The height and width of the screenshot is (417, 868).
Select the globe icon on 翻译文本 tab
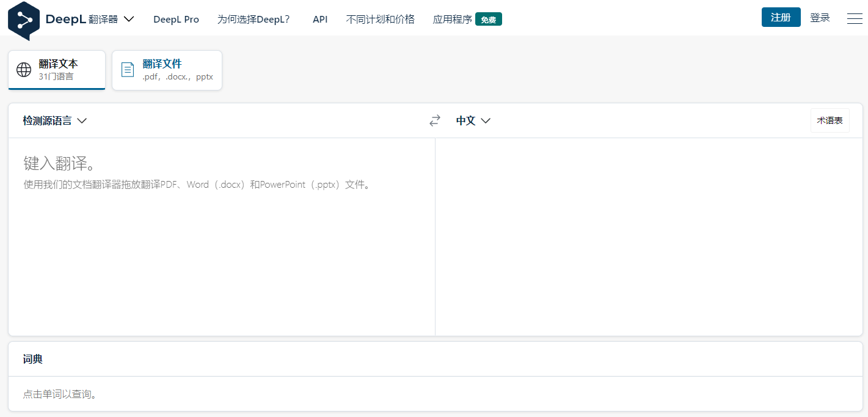(23, 69)
